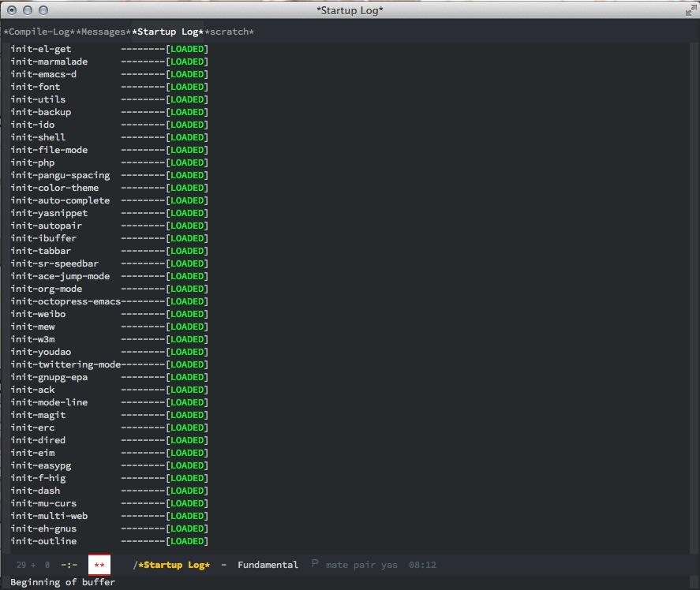Click the red ** modified indicator in mode line
700x590 pixels.
click(99, 565)
